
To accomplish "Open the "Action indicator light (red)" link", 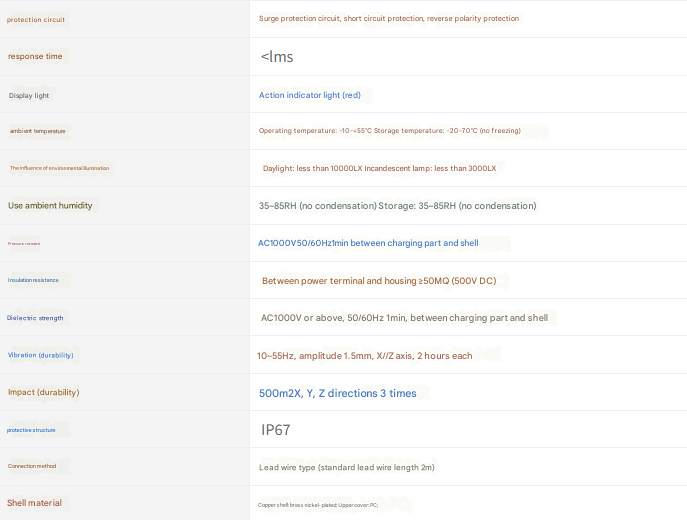I will tap(309, 95).
